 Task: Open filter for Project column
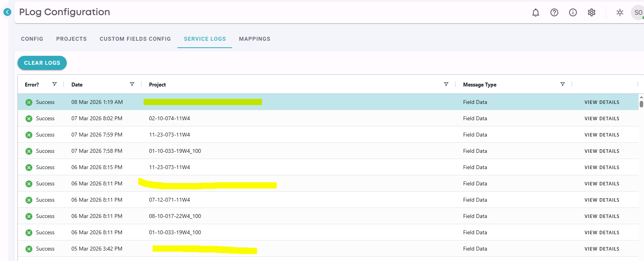click(446, 84)
